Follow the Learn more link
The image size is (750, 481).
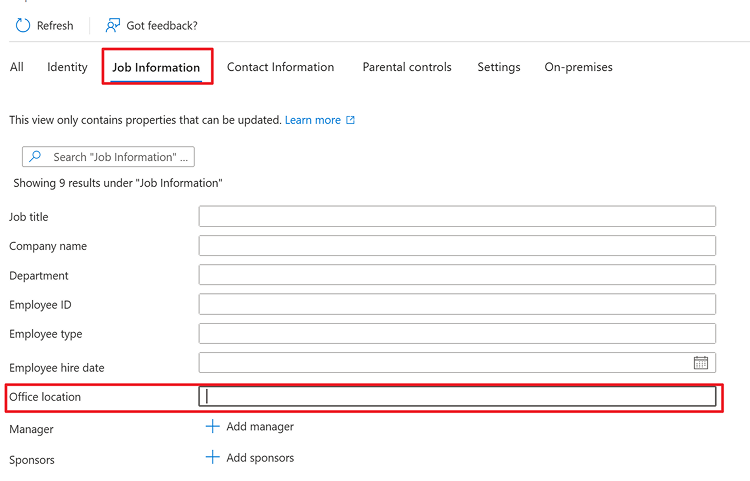tap(312, 120)
